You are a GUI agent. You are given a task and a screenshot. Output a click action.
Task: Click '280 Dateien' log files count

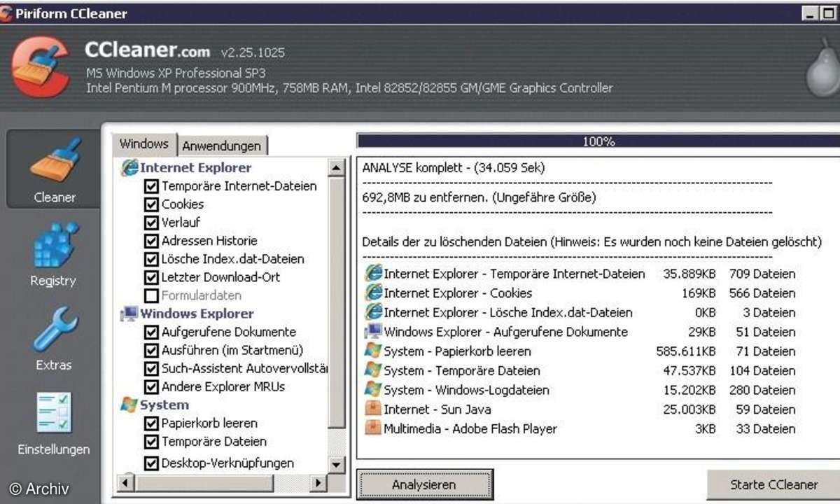tap(762, 390)
